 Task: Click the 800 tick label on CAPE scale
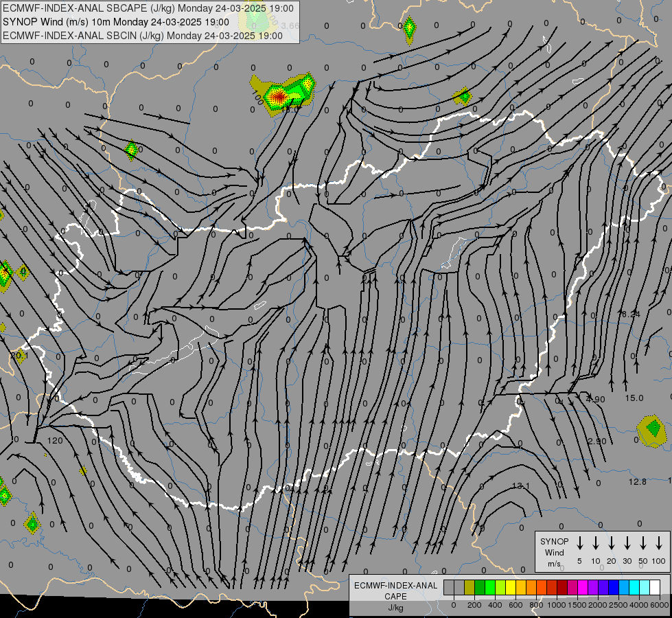(x=536, y=605)
